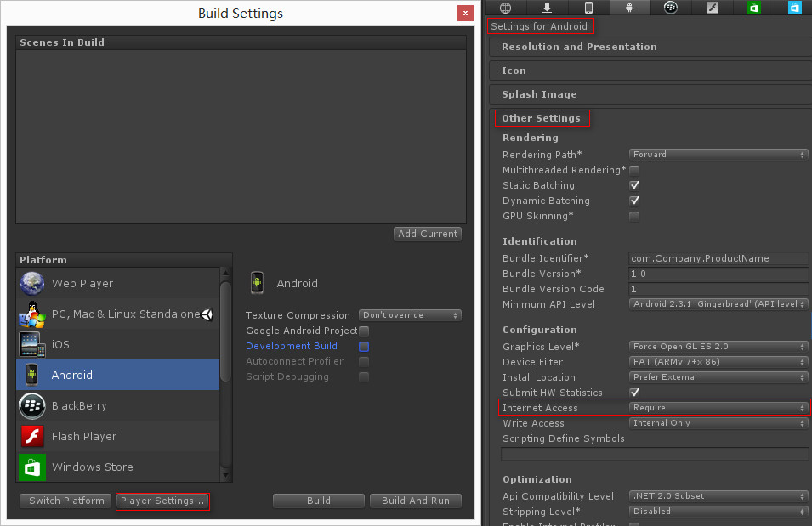The image size is (812, 526).
Task: Click Switch Platform button
Action: click(x=65, y=501)
